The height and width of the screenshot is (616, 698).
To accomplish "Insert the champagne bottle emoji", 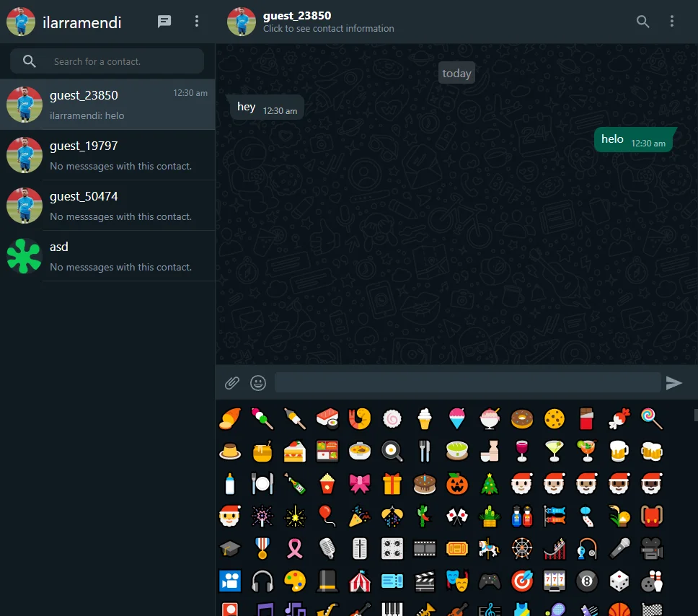I will pyautogui.click(x=295, y=484).
